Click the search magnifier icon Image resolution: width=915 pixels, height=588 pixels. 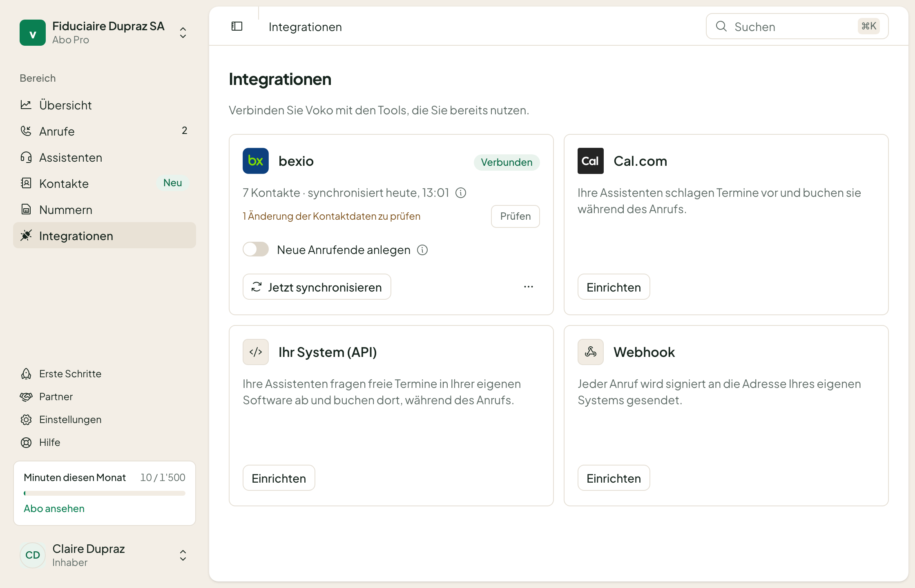click(721, 27)
